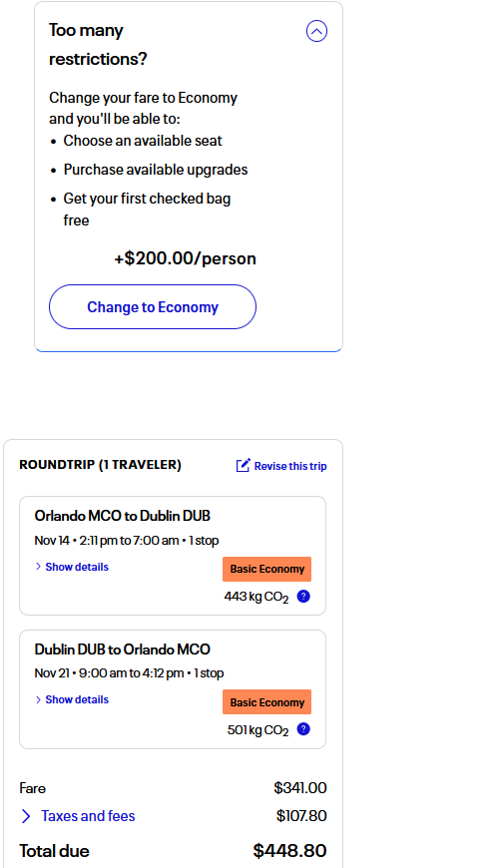This screenshot has height=868, width=499.
Task: Click the outbound Basic Economy badge
Action: click(266, 569)
